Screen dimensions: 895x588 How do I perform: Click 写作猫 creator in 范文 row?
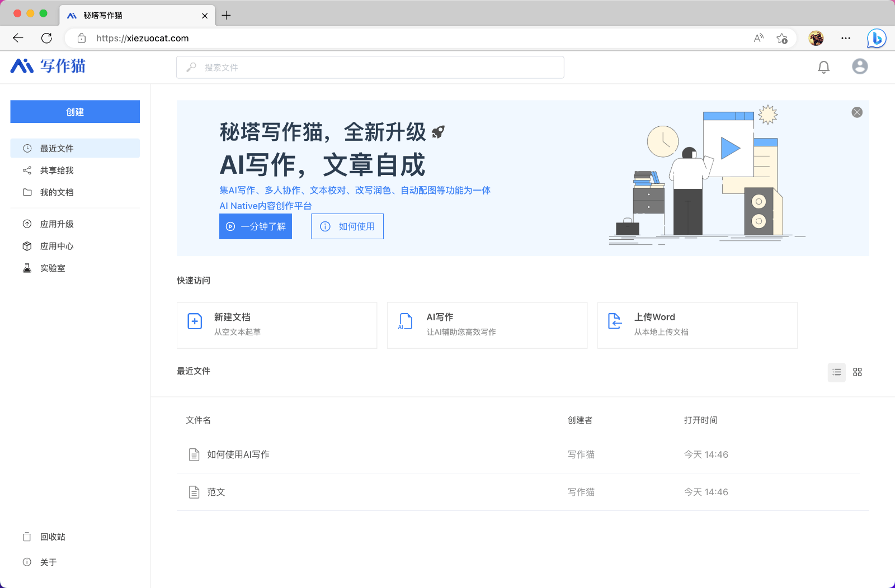[581, 492]
